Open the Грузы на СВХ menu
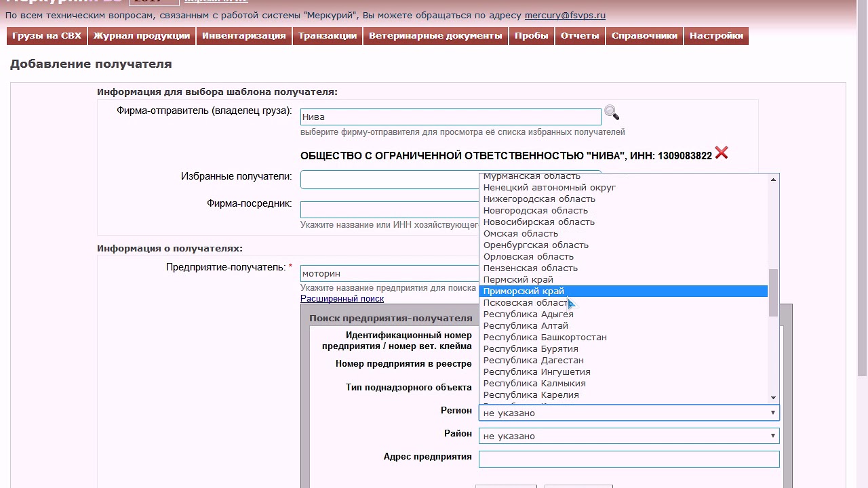This screenshot has width=868, height=488. [47, 36]
